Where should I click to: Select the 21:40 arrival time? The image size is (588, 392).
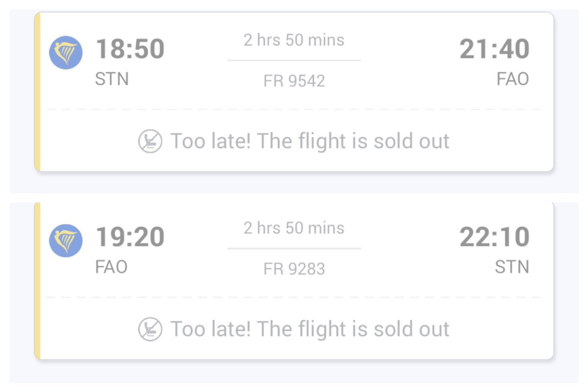[x=494, y=49]
